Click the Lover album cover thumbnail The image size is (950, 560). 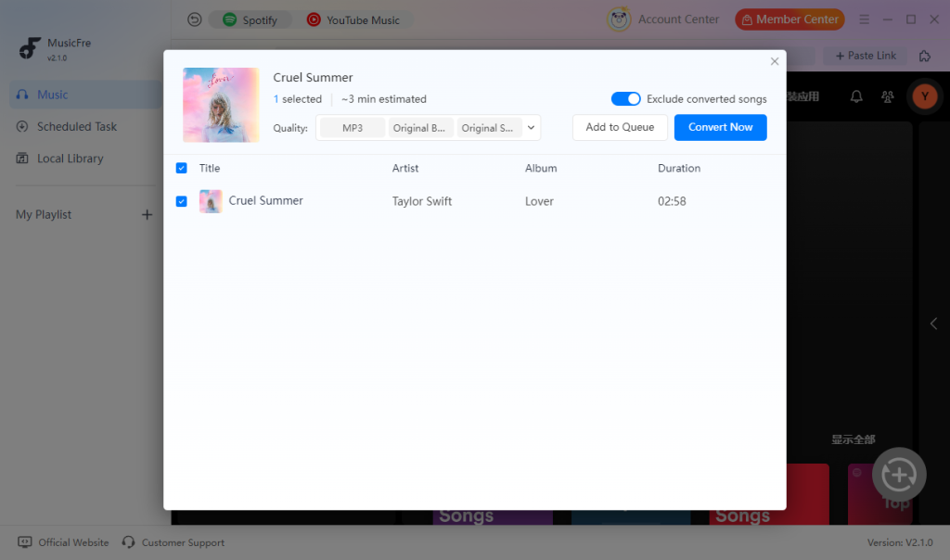point(221,105)
